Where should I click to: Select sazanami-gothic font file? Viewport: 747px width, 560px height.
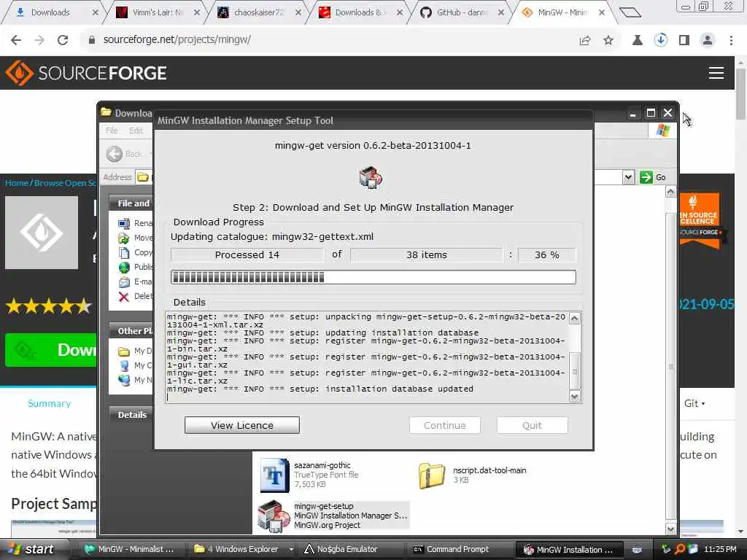coord(309,474)
